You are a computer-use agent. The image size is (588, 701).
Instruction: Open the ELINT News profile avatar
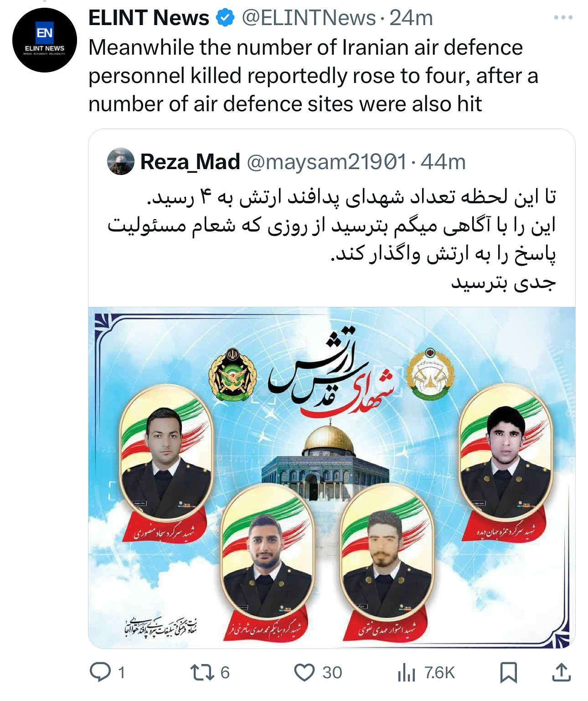44,40
